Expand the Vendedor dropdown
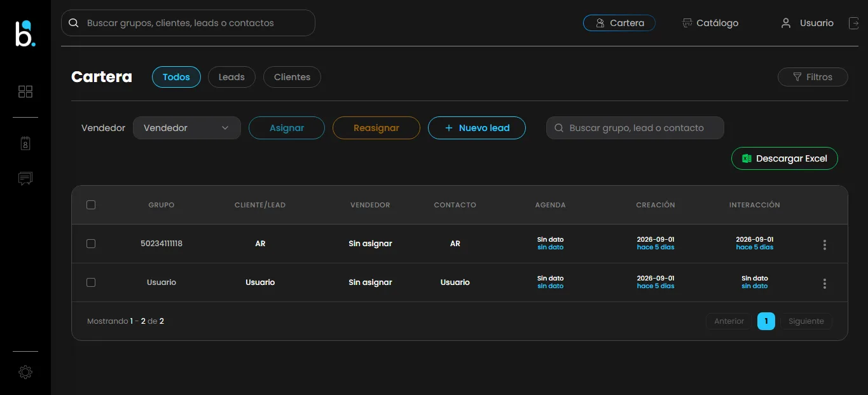Screen dimensions: 868x395 [187, 128]
